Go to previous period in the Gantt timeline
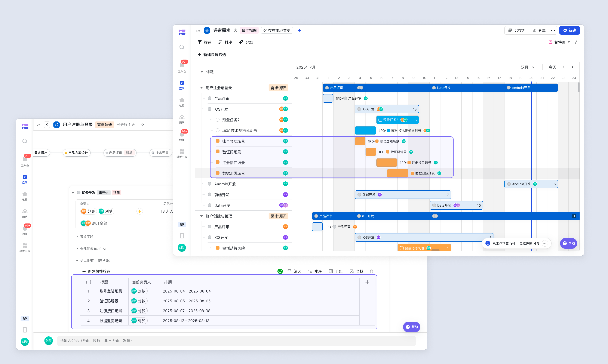608x364 pixels. 564,67
